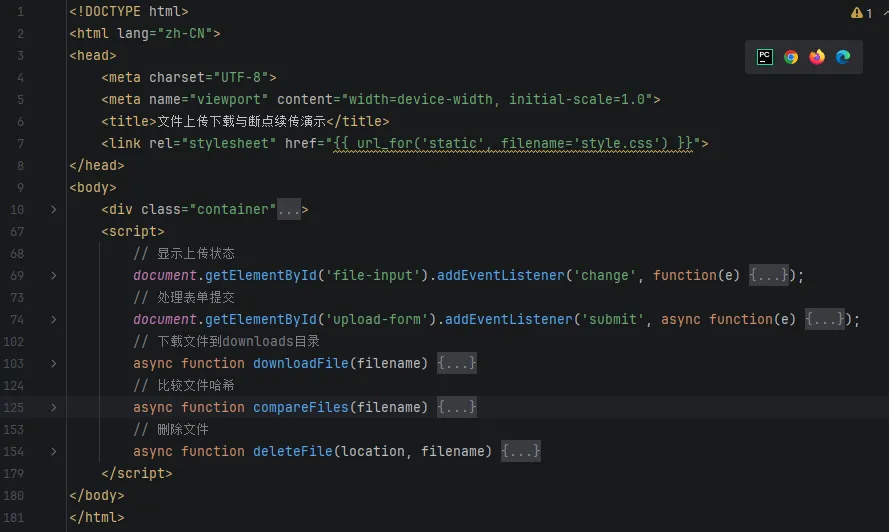Expand the downloadFile function fold arrow
Image resolution: width=889 pixels, height=532 pixels.
click(x=53, y=364)
